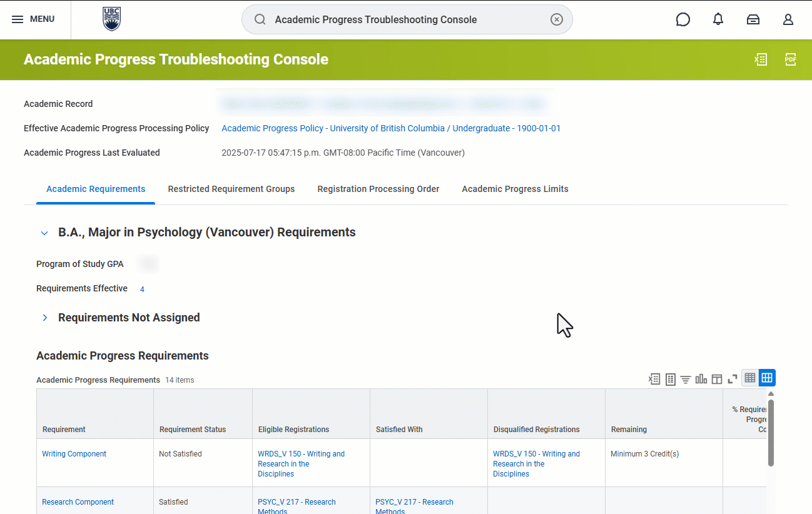Open the Writing Component requirement link
The image size is (812, 514).
pyautogui.click(x=74, y=454)
